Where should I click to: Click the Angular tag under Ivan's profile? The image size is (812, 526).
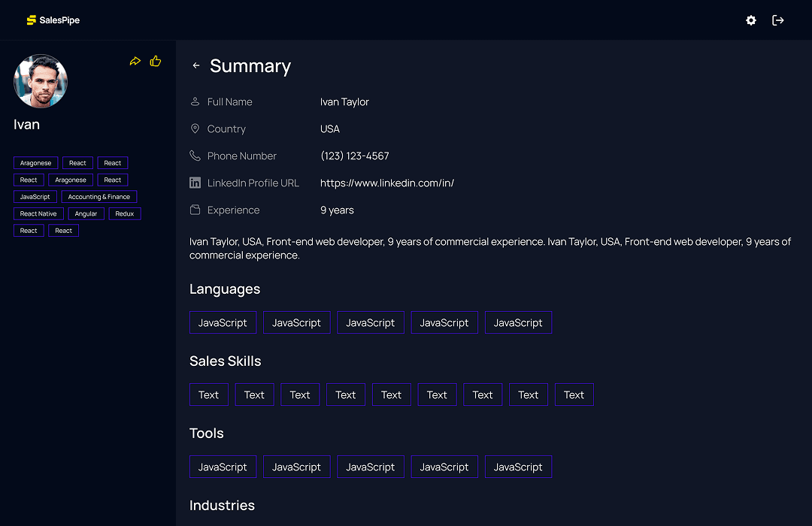coord(86,213)
